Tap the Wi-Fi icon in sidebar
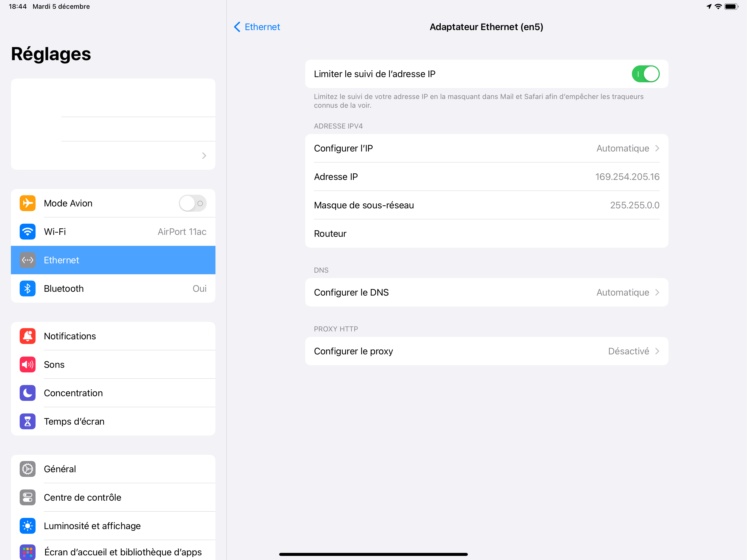Viewport: 747px width, 560px height. tap(27, 232)
